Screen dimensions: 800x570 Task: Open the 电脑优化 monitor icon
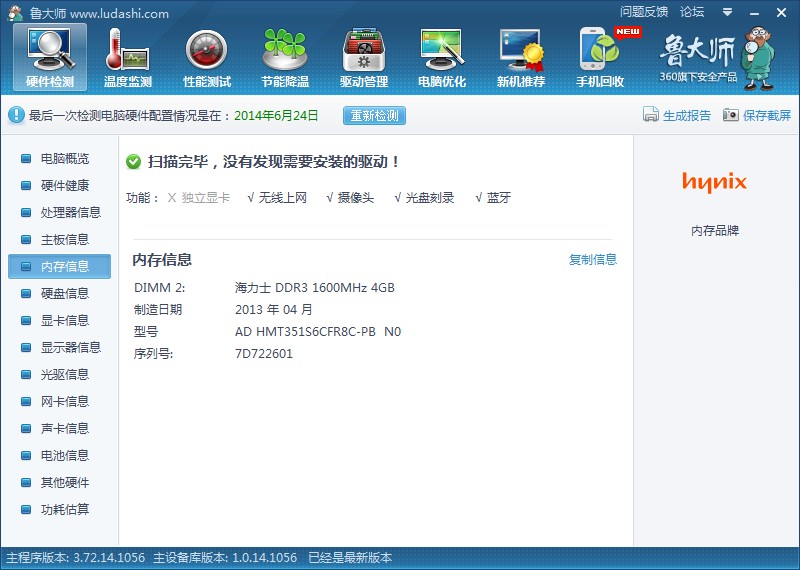pyautogui.click(x=442, y=58)
